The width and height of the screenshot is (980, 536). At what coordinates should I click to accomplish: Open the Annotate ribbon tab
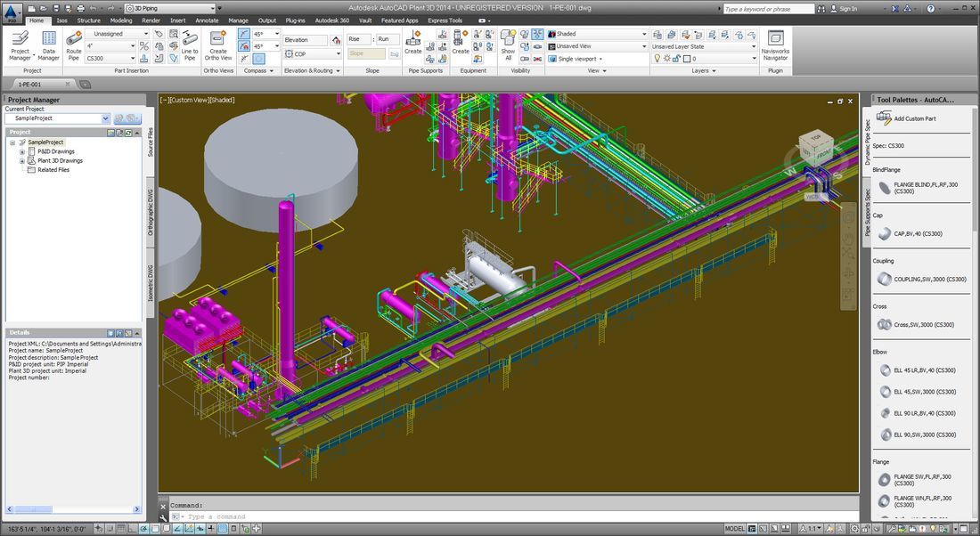pos(207,20)
